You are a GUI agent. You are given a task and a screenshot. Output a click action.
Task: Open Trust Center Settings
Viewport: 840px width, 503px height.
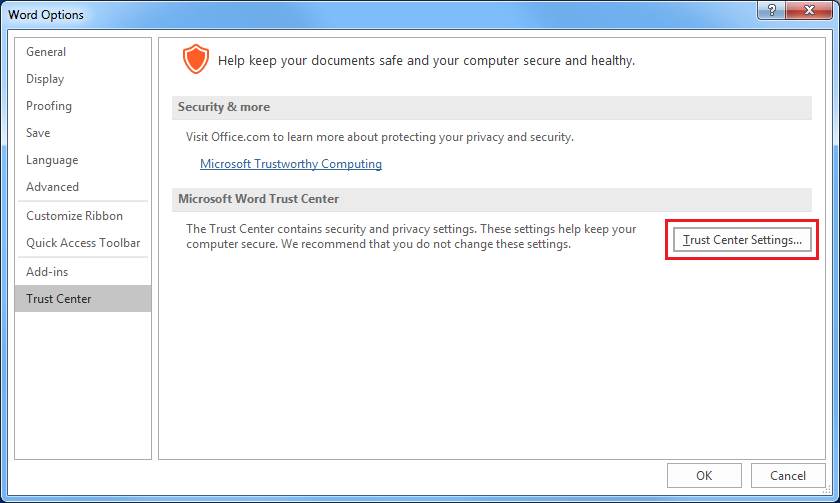742,239
